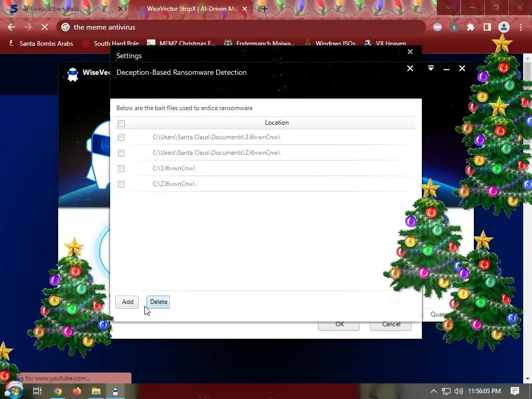Open the Windows Start button
This screenshot has height=399, width=532.
point(14,391)
